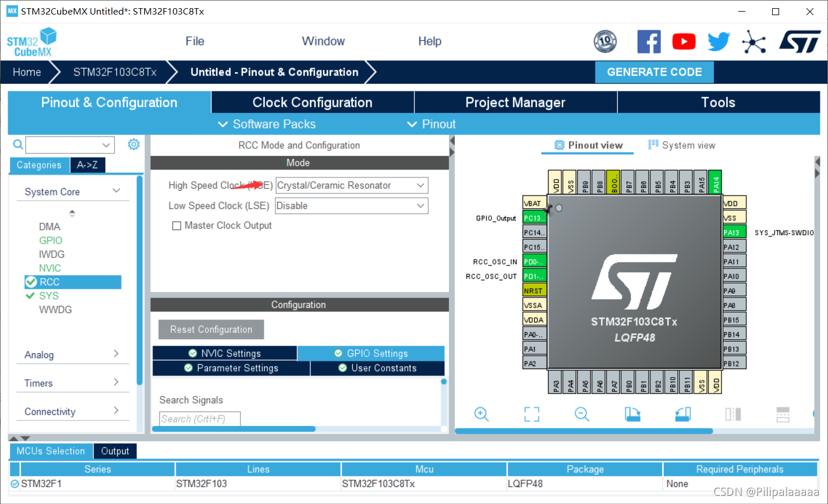The height and width of the screenshot is (504, 828).
Task: Select SYS in System Core list
Action: tap(49, 296)
